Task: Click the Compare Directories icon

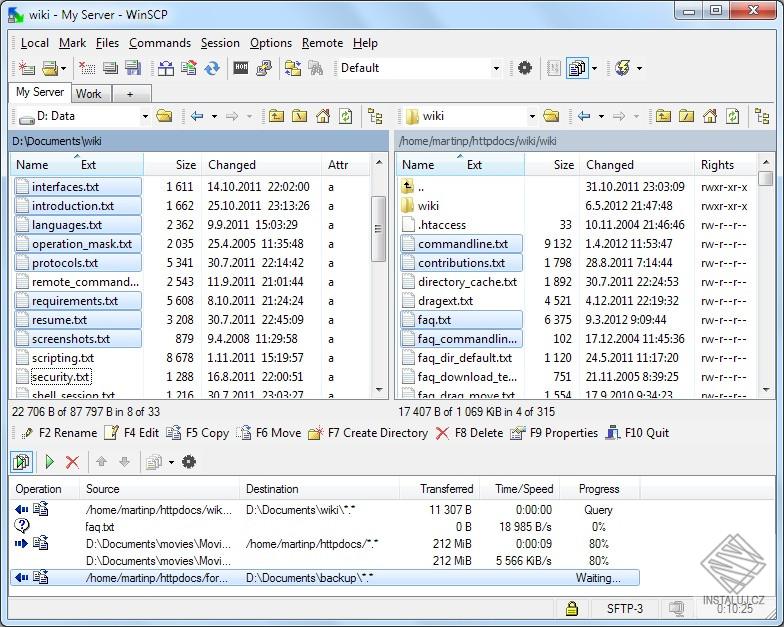Action: click(166, 68)
